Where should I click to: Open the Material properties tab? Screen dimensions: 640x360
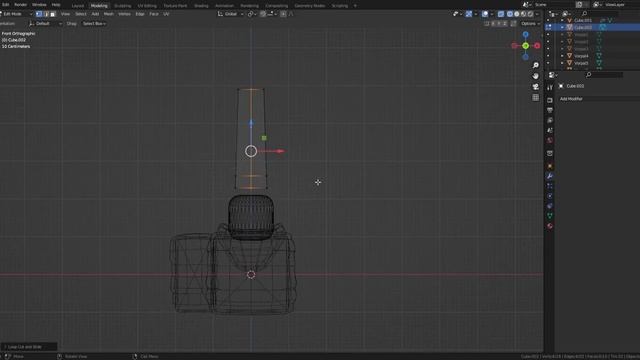point(550,226)
